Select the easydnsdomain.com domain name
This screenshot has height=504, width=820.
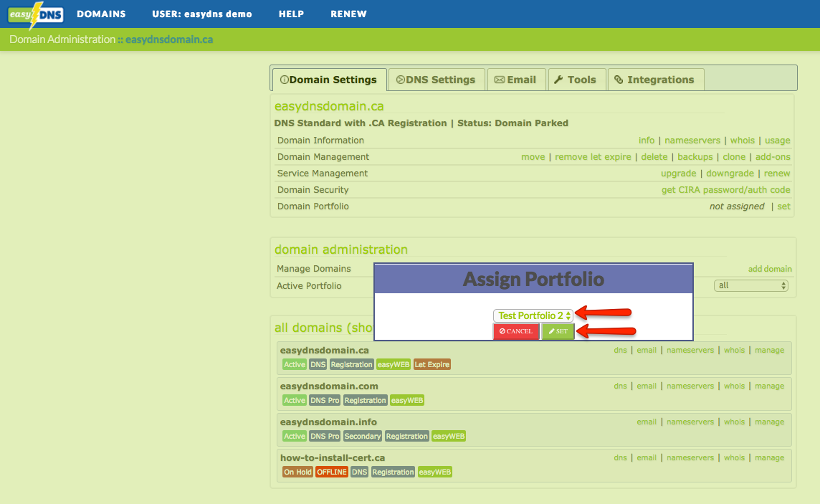(329, 386)
